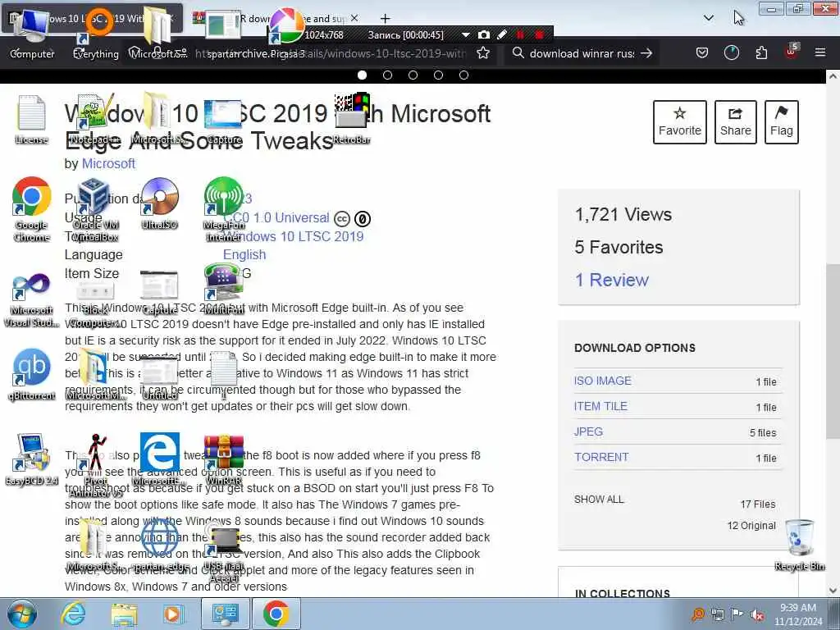Click SHOW ALL files link
Viewport: 840px width, 630px height.
[599, 500]
